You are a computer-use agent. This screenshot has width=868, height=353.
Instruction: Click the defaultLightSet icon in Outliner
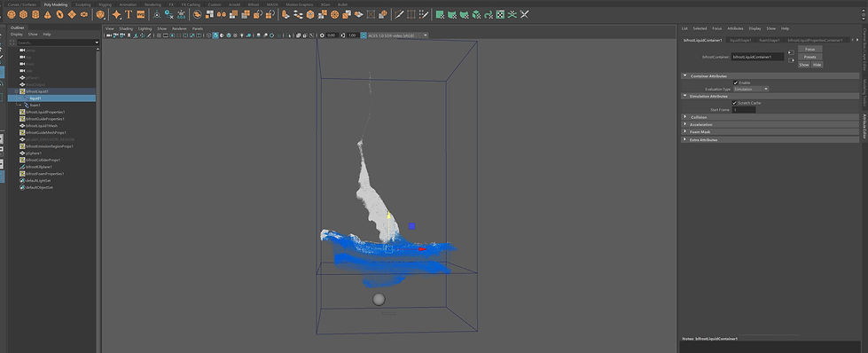[23, 181]
